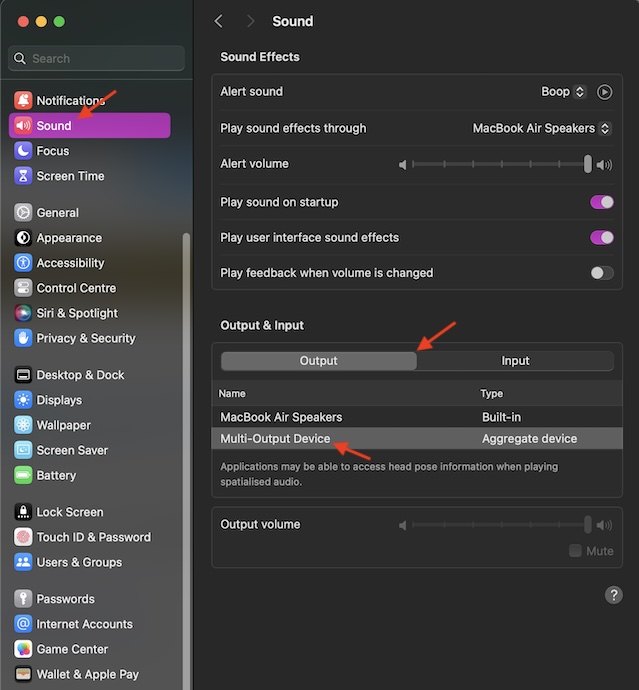Click the Wallpaper icon in sidebar
This screenshot has width=639, height=690.
coord(23,425)
